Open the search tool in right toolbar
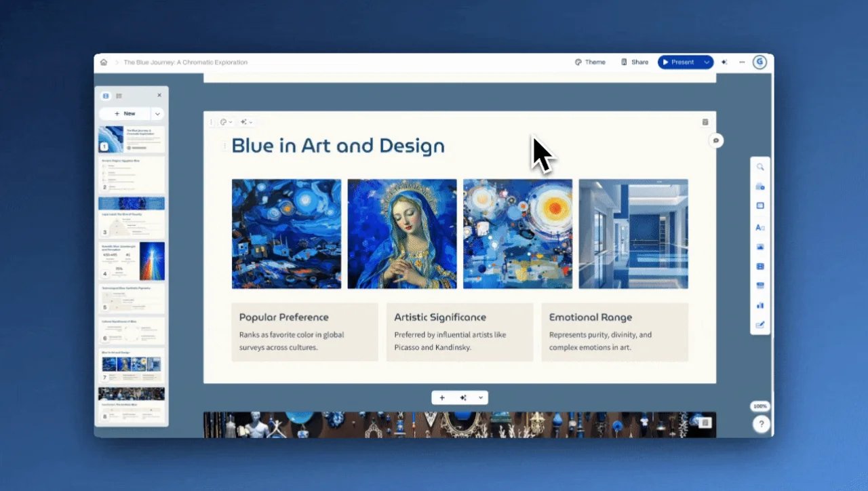Viewport: 868px width, 491px height. (760, 167)
